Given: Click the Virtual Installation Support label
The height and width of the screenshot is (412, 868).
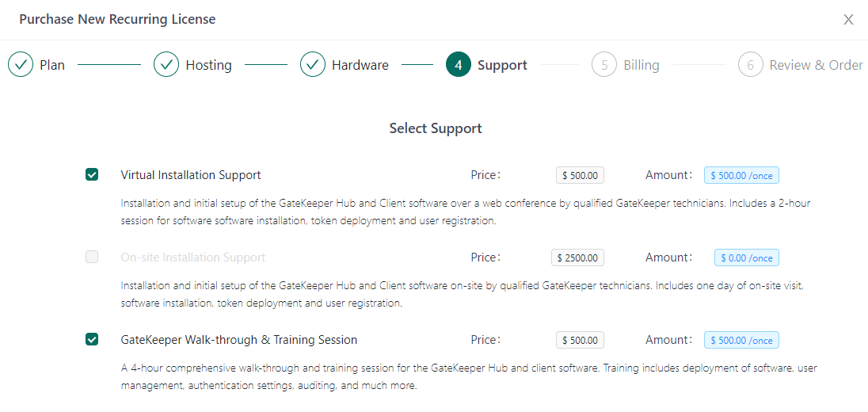Looking at the screenshot, I should pyautogui.click(x=191, y=175).
